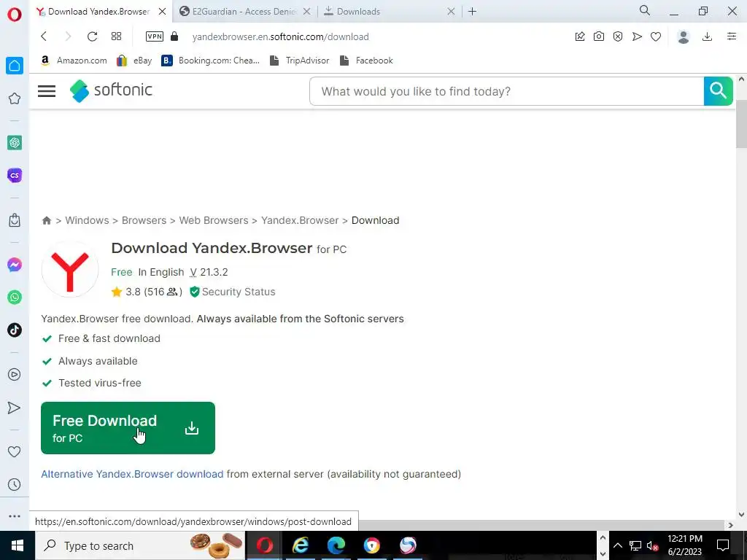Open the Windows Start menu
The image size is (747, 560).
pos(18,545)
